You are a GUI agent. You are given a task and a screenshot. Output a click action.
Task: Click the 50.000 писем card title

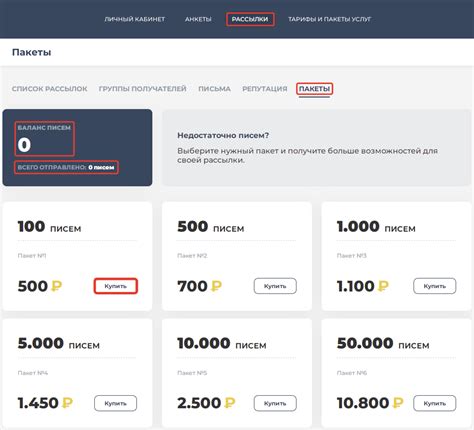(383, 344)
